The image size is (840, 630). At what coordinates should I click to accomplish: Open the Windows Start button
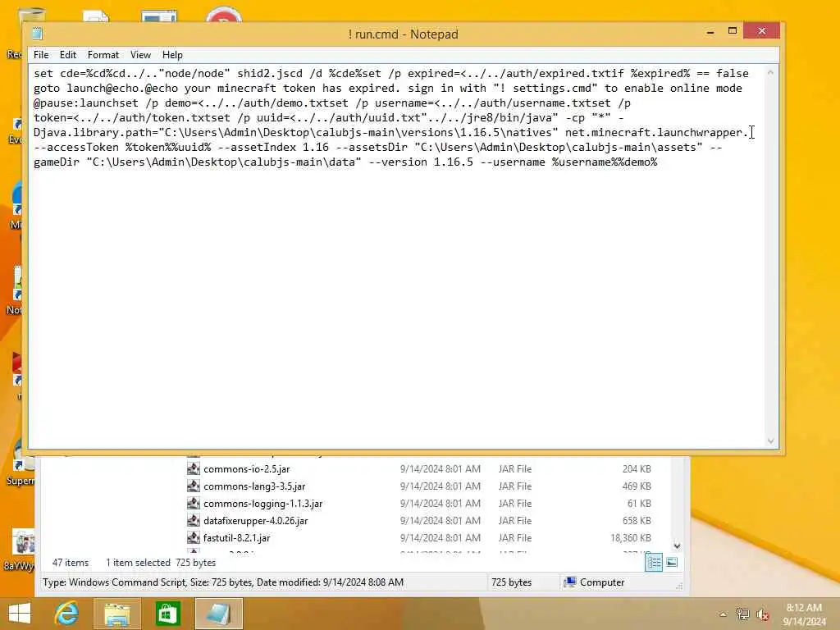(x=20, y=614)
